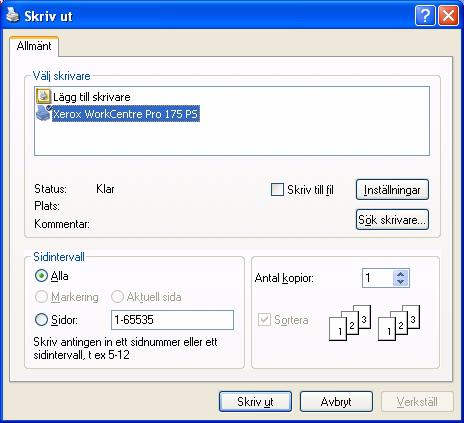Select the Markering radio option
The image size is (464, 423).
coord(41,297)
